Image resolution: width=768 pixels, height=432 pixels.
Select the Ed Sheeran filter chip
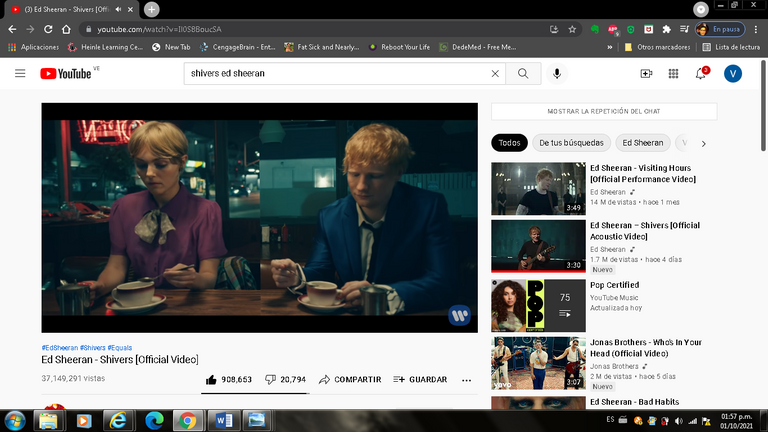pos(643,143)
